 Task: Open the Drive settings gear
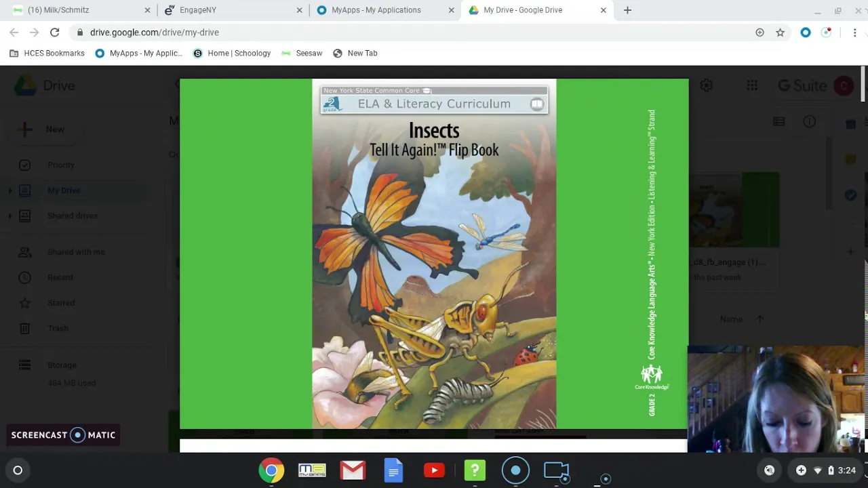(707, 85)
